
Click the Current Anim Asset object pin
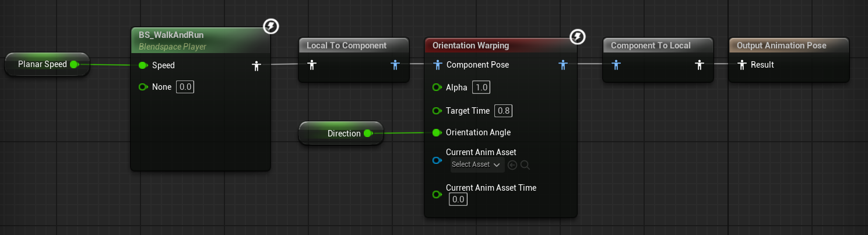coord(437,159)
